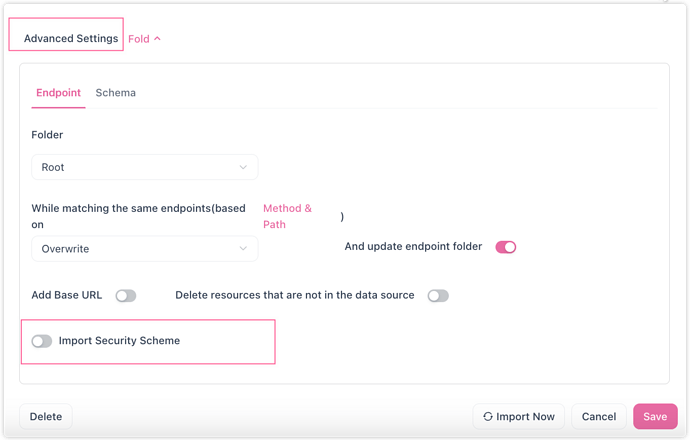Switch to the Schema tab
Viewport: 690px width, 440px height.
[116, 93]
